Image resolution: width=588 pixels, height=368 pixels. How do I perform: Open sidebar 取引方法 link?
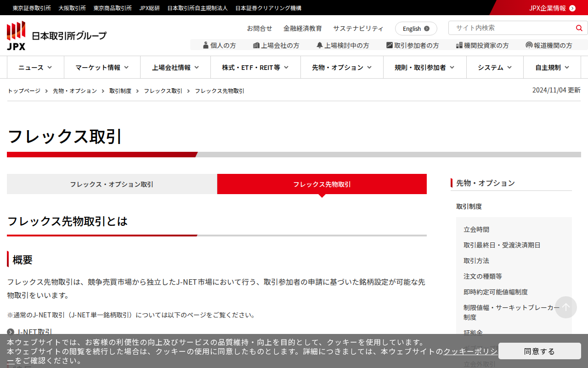tap(476, 260)
